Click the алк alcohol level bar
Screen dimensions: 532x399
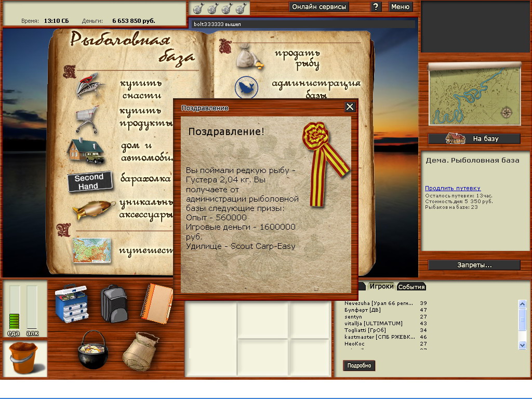[32, 308]
